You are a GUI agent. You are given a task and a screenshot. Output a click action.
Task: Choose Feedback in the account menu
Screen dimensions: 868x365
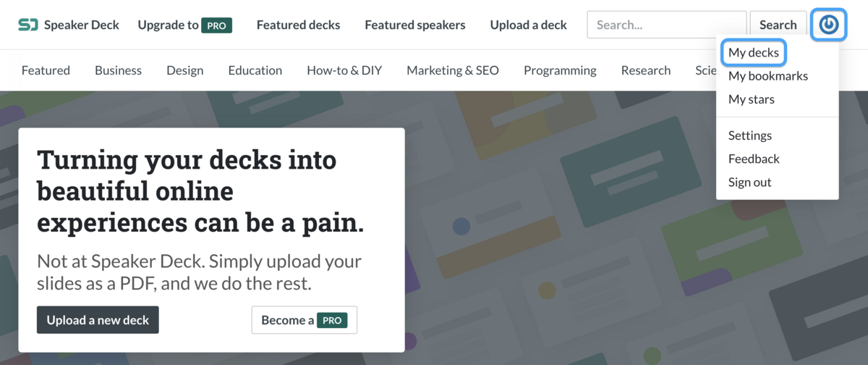(x=754, y=159)
